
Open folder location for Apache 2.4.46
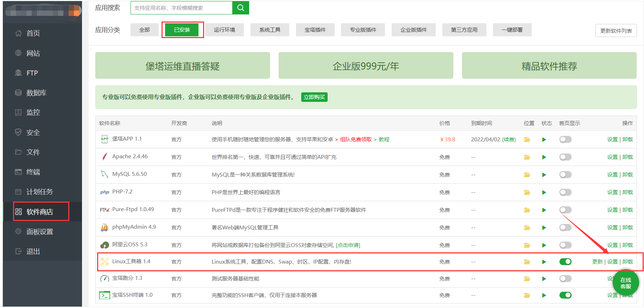[x=527, y=157]
